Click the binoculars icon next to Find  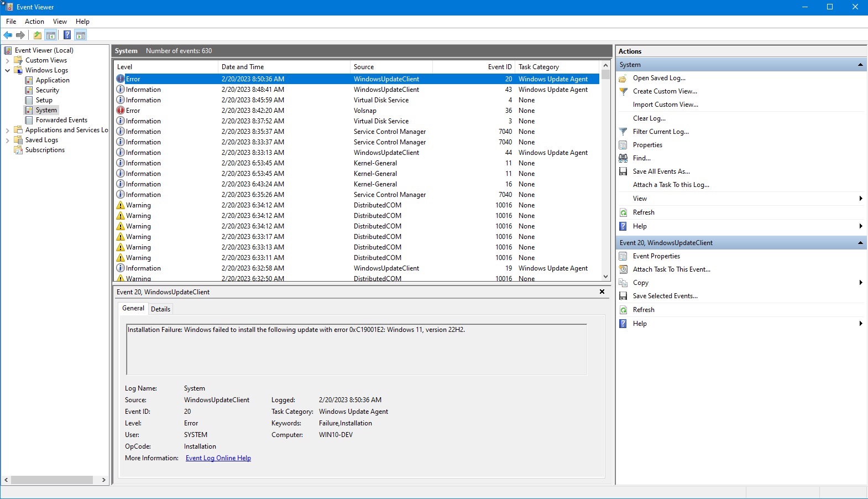tap(623, 158)
